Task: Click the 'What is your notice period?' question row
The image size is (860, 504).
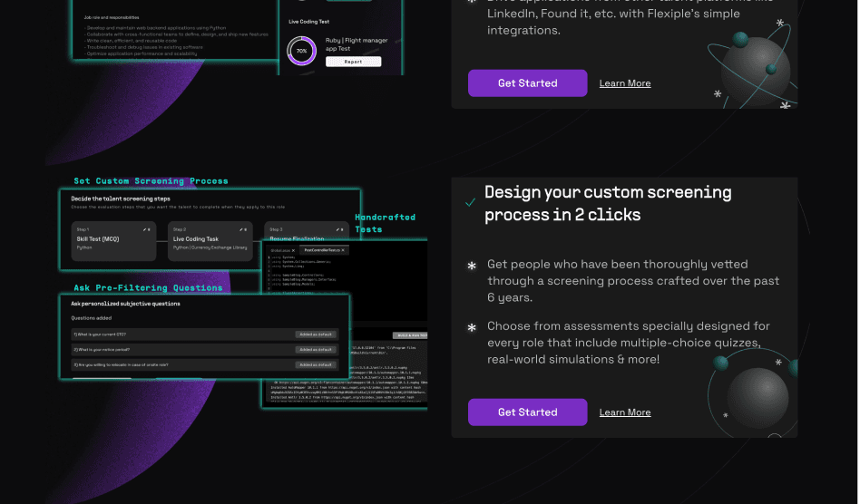Action: click(205, 350)
